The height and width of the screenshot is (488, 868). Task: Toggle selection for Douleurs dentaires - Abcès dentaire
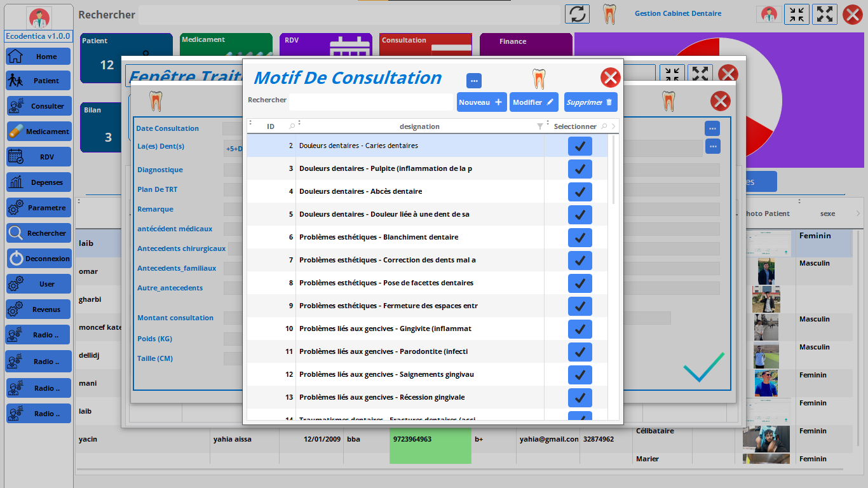[580, 191]
